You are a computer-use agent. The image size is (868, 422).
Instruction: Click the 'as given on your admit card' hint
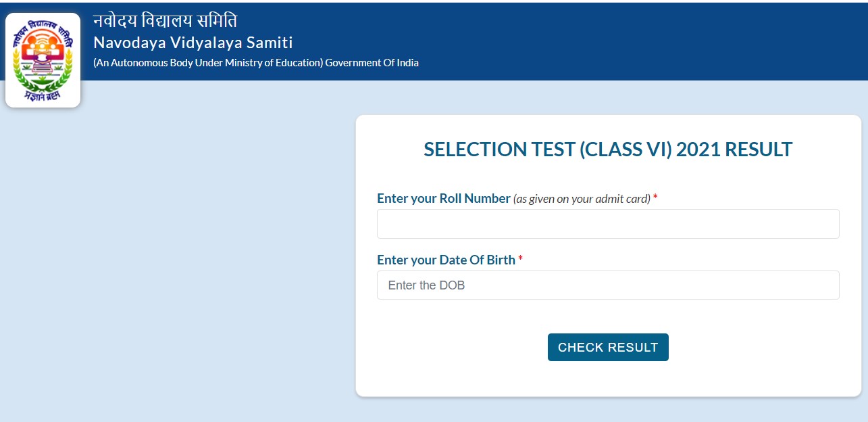[582, 199]
